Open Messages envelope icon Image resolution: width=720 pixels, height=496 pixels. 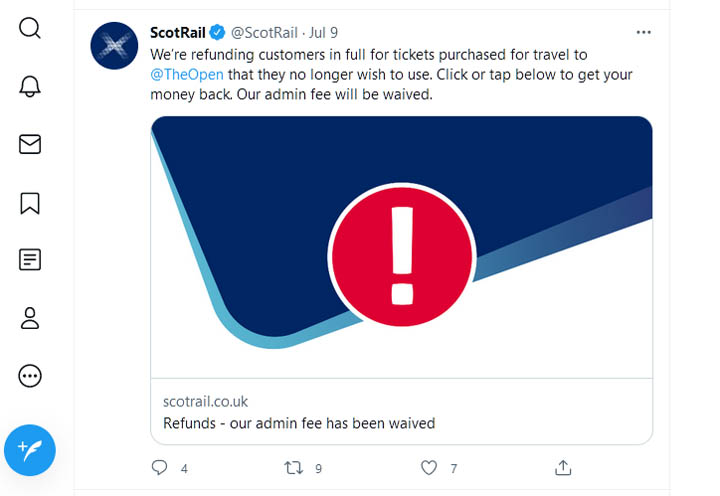coord(30,144)
